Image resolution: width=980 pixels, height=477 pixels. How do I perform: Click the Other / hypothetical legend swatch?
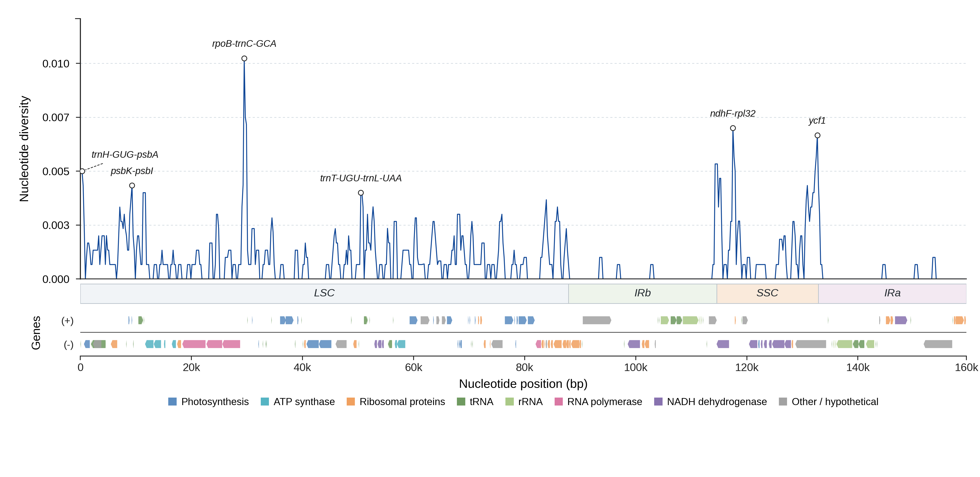(783, 402)
